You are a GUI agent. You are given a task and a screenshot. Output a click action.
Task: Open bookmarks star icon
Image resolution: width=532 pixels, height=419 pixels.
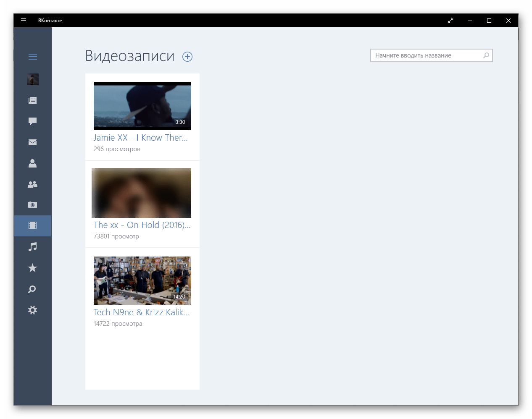pyautogui.click(x=33, y=268)
